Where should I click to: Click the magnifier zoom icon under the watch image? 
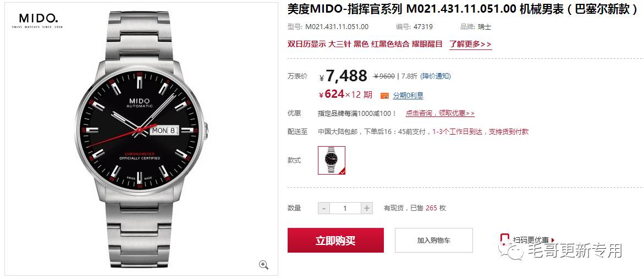coord(263,265)
